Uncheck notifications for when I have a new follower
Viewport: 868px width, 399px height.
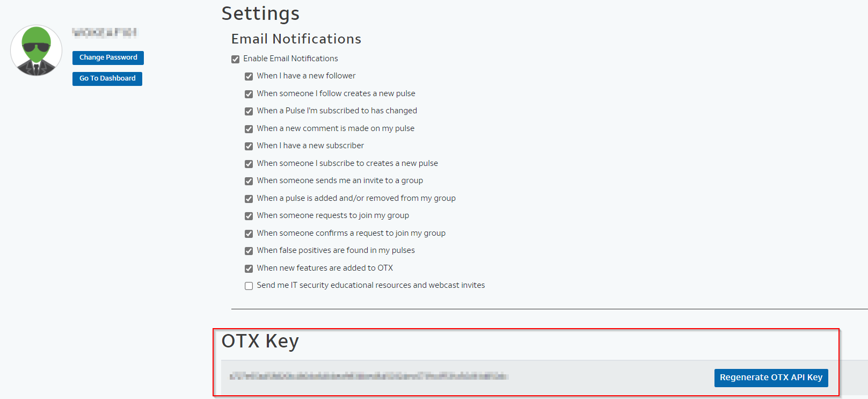(x=249, y=76)
